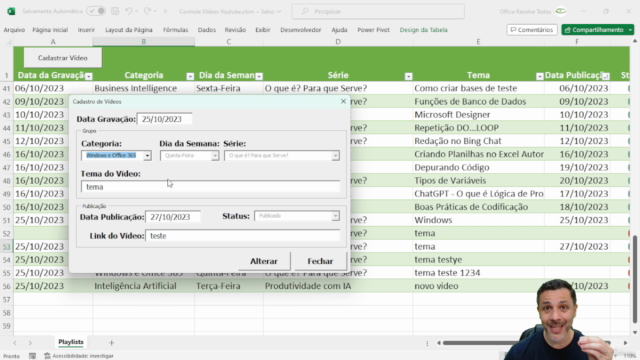Expand the Categoria combo box arrow
The width and height of the screenshot is (640, 360).
(x=147, y=156)
